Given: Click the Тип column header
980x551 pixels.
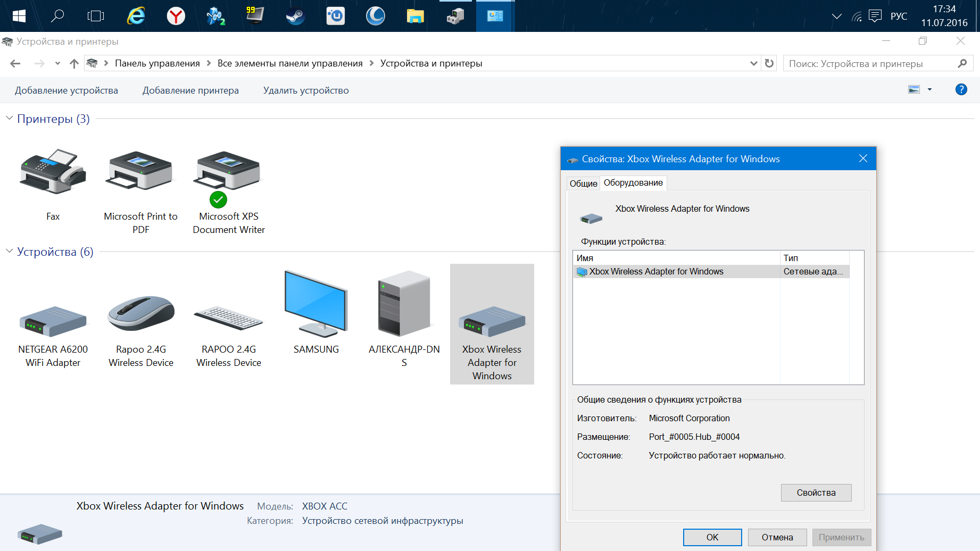Looking at the screenshot, I should (x=815, y=258).
